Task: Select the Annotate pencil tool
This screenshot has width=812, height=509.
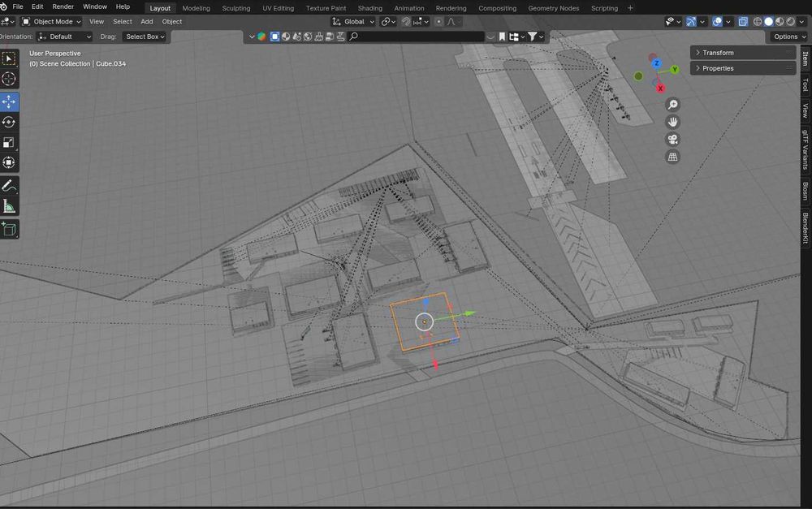Action: [x=9, y=186]
